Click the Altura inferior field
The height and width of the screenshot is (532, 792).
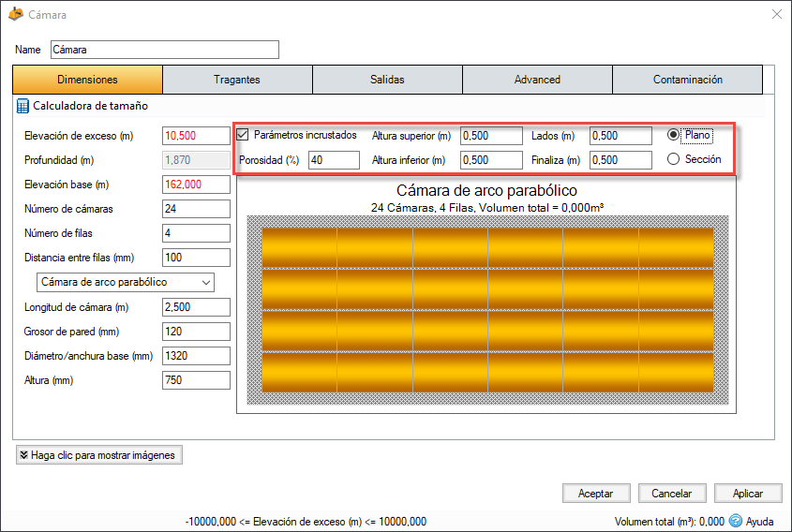coord(491,160)
